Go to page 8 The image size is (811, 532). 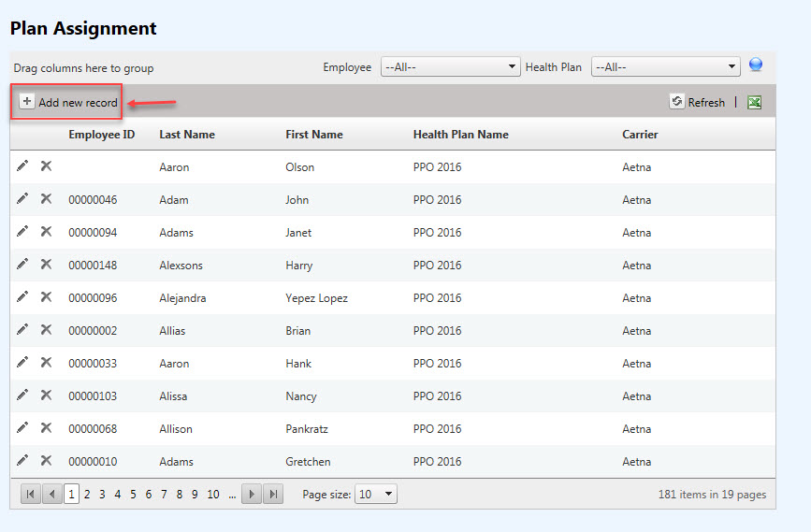179,495
